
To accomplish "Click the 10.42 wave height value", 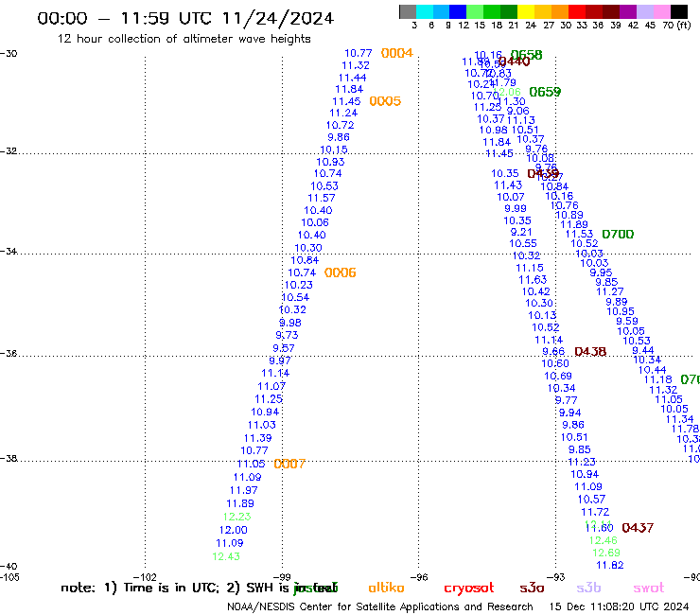I will click(x=536, y=291).
